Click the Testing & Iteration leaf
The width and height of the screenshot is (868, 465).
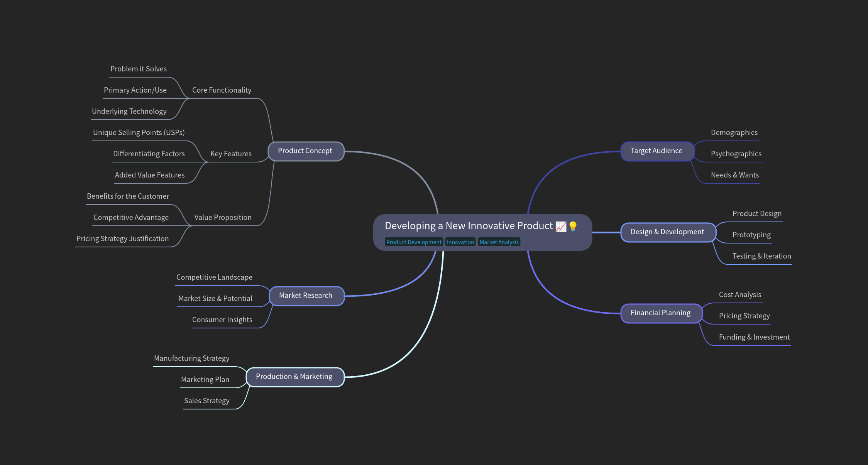click(761, 256)
